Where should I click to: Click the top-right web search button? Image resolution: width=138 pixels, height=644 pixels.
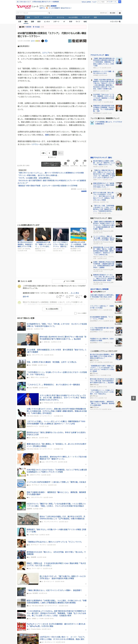pyautogui.click(x=120, y=2)
